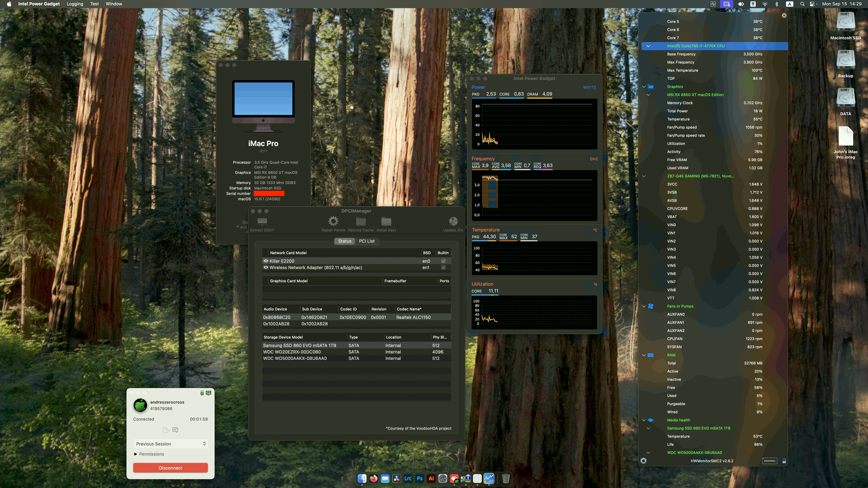Screen dimensions: 868x488
Task: Click the Update IDs icon
Action: 453,221
